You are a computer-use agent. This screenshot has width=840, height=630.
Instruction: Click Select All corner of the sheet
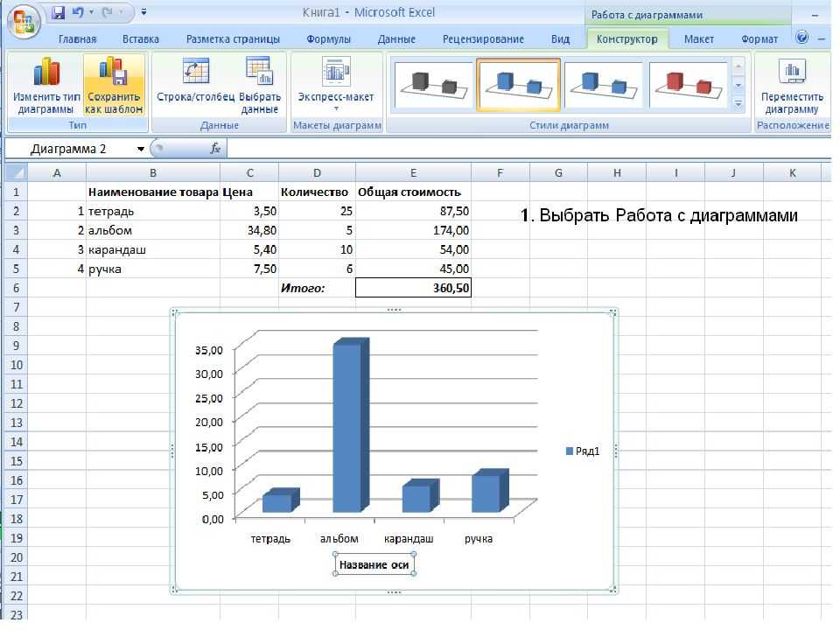[16, 172]
